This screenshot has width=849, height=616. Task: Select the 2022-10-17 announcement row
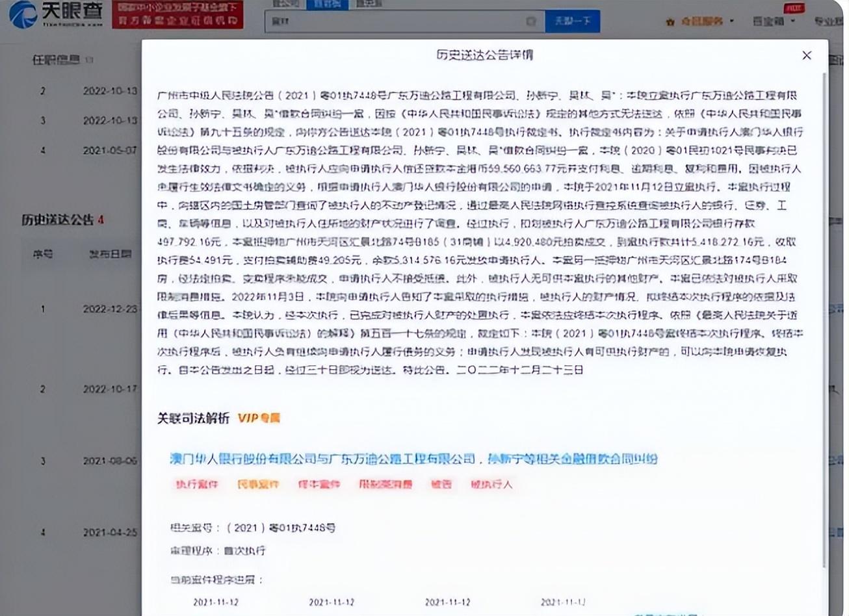81,389
